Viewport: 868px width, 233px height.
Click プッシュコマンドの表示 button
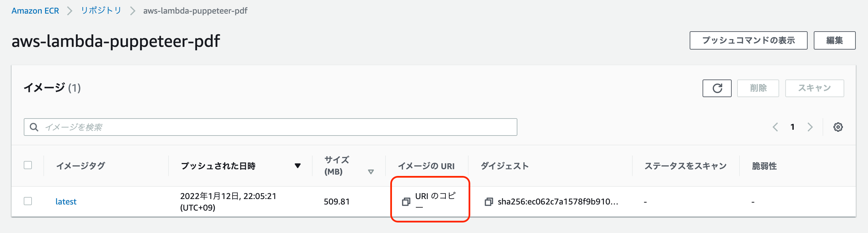[748, 40]
